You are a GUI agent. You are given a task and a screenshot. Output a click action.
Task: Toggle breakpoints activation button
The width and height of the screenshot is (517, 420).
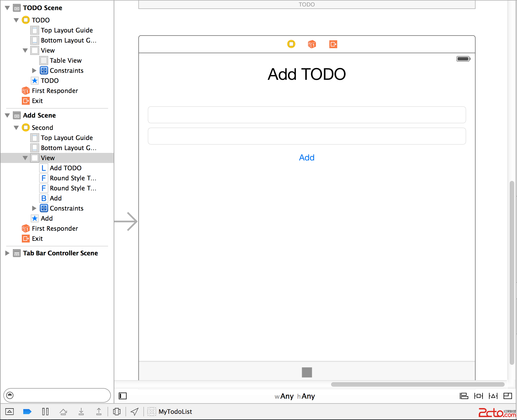click(27, 412)
